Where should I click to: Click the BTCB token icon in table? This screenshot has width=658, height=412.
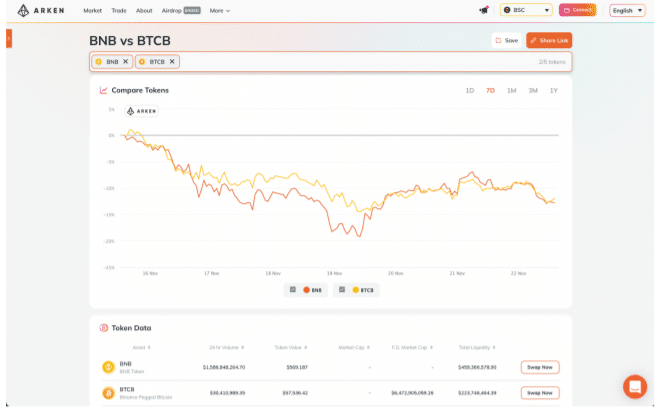pyautogui.click(x=109, y=393)
